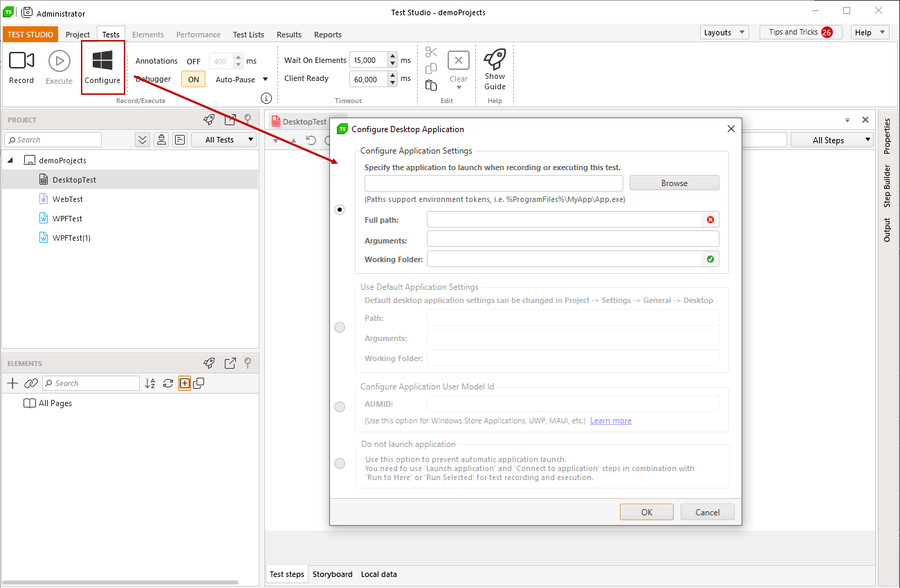900x588 pixels.
Task: Open Tips and Tricks button
Action: point(801,33)
